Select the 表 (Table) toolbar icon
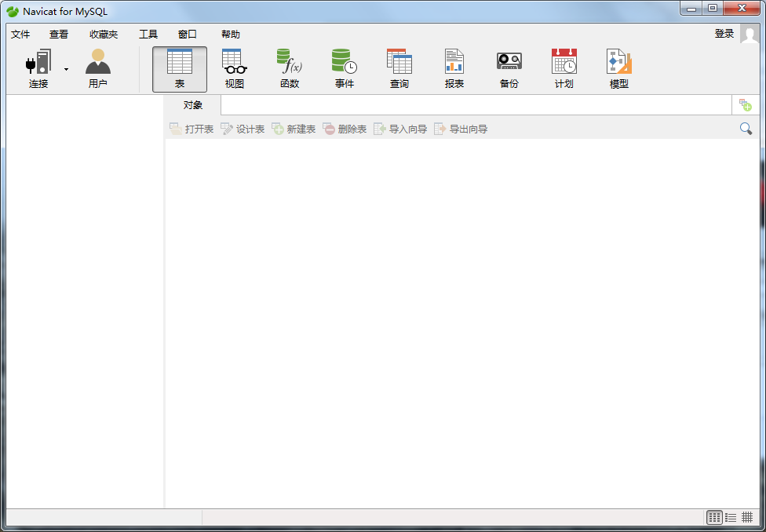Viewport: 766px width, 532px height. click(180, 69)
